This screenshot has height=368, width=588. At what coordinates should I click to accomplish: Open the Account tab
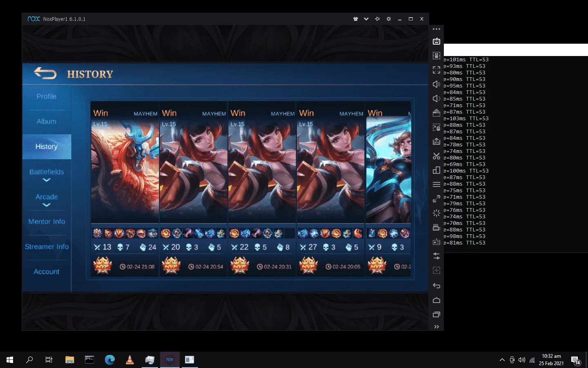click(x=47, y=272)
